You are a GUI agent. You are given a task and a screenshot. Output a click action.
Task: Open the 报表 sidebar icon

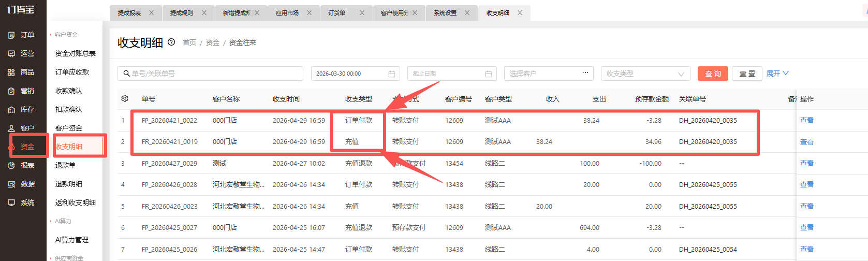(11, 166)
